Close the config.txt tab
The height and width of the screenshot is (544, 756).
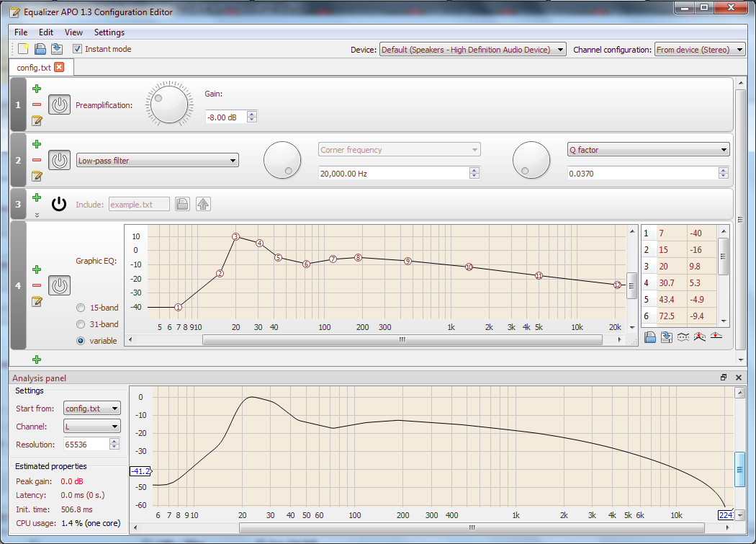coord(59,67)
